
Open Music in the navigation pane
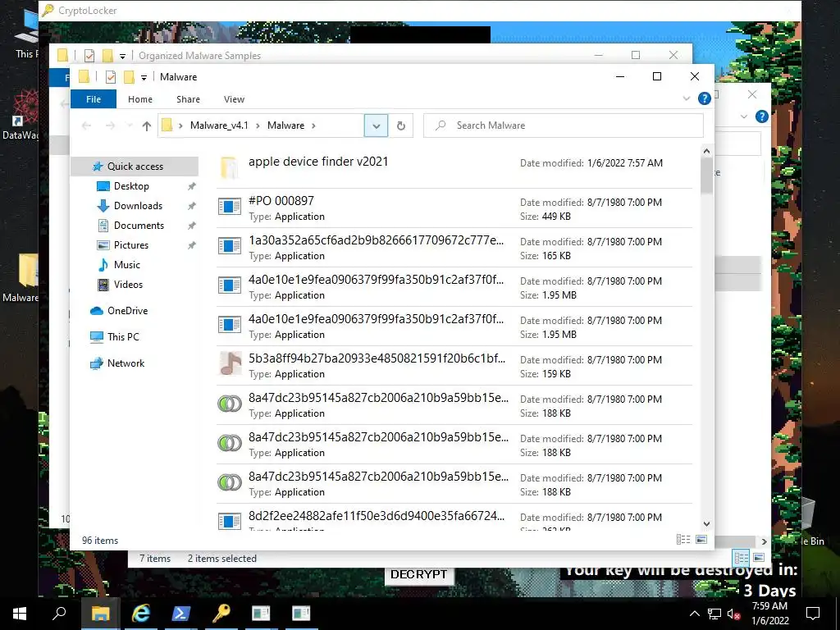[126, 265]
